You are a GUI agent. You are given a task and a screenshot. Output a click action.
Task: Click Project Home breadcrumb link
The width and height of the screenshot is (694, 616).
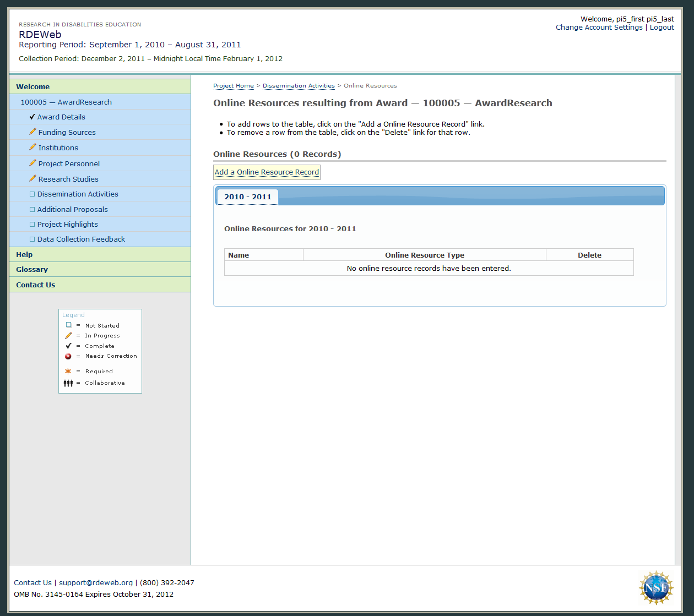pyautogui.click(x=234, y=86)
